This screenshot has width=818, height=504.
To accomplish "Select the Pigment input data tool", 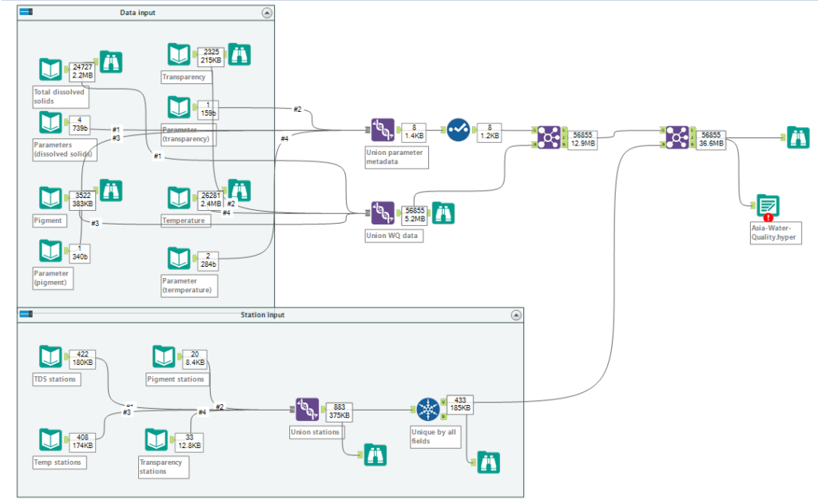I will [x=50, y=198].
